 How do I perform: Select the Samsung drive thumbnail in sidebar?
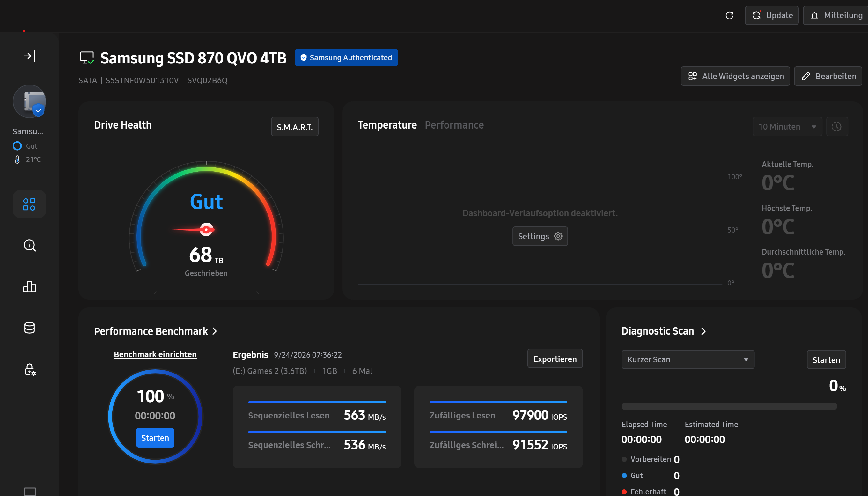click(29, 101)
